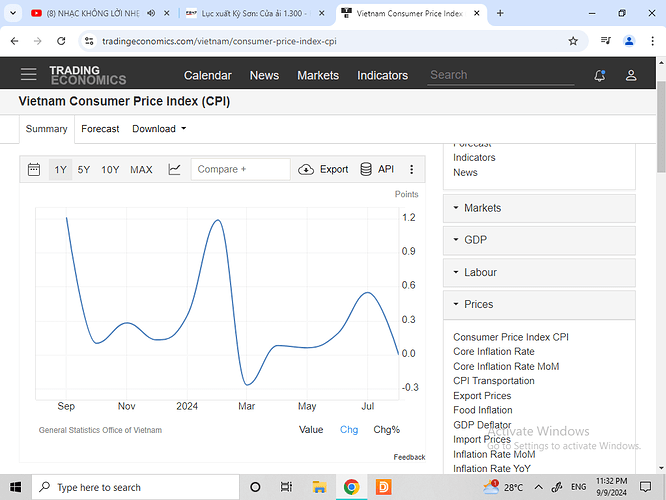
Task: Open the Core Inflation Rate link
Action: tap(493, 352)
